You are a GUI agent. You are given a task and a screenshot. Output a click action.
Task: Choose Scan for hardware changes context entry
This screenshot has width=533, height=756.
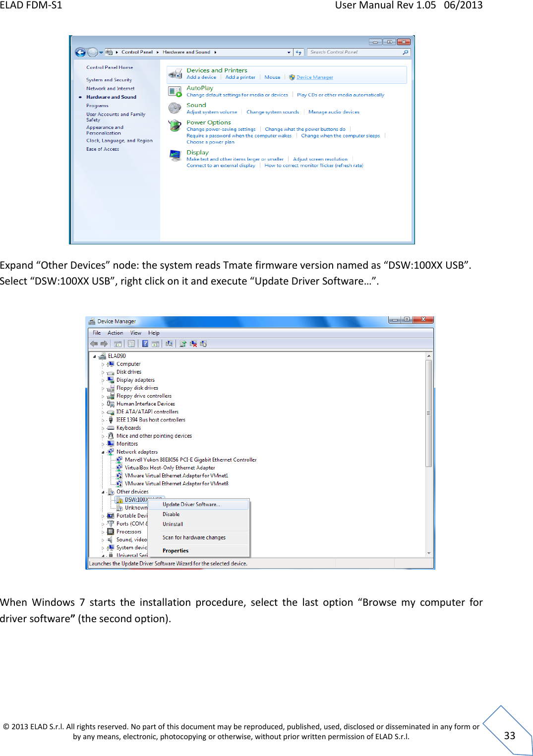tap(199, 537)
